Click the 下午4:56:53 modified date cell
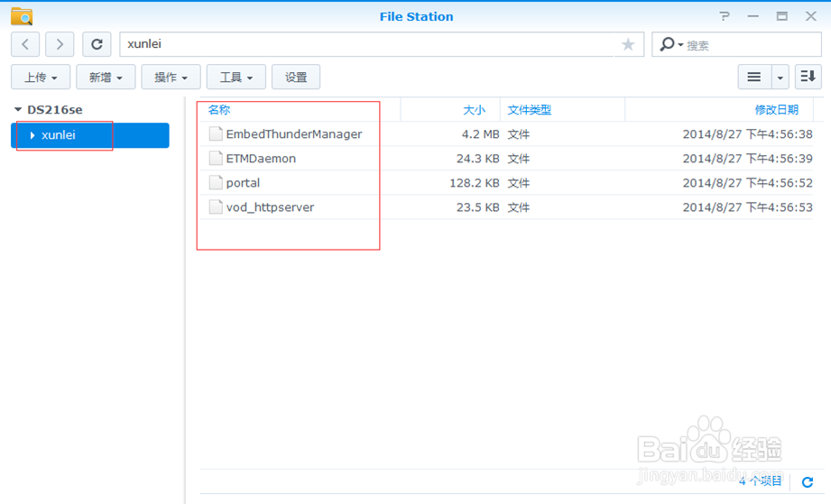Viewport: 831px width, 504px height. pos(747,207)
